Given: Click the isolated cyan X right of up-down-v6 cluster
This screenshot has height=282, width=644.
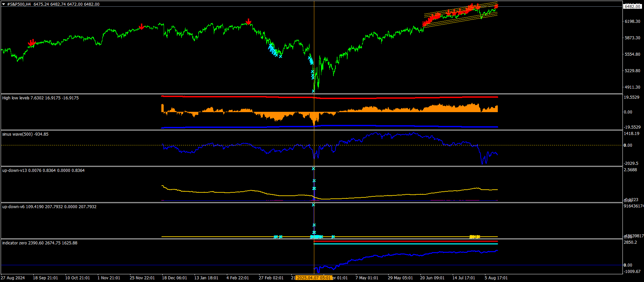Looking at the screenshot, I should [333, 237].
